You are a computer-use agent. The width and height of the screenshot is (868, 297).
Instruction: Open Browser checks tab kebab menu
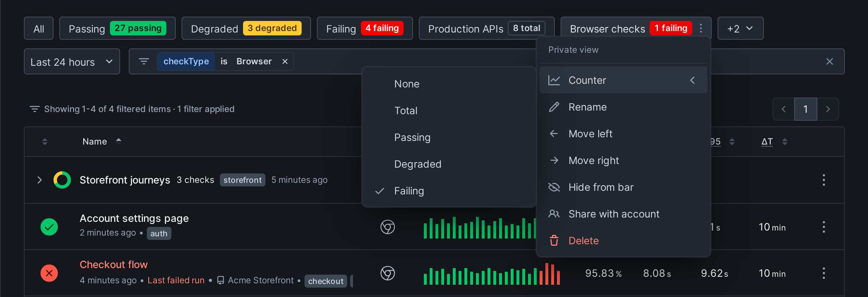(701, 28)
